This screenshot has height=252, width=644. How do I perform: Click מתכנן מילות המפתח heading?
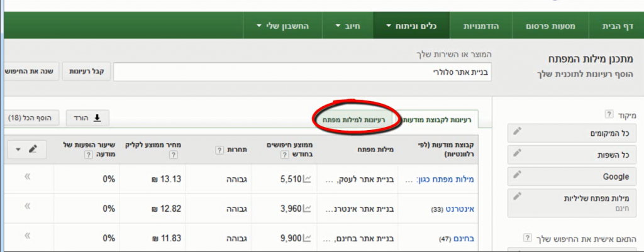[592, 59]
